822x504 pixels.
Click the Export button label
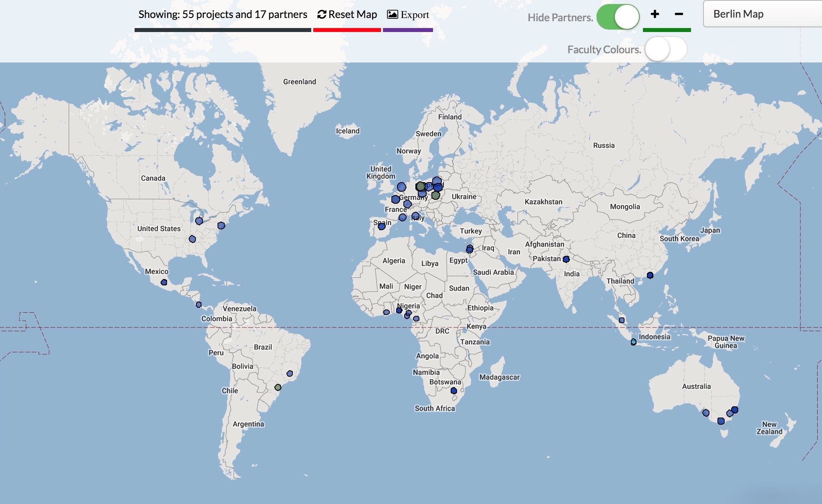pyautogui.click(x=415, y=15)
